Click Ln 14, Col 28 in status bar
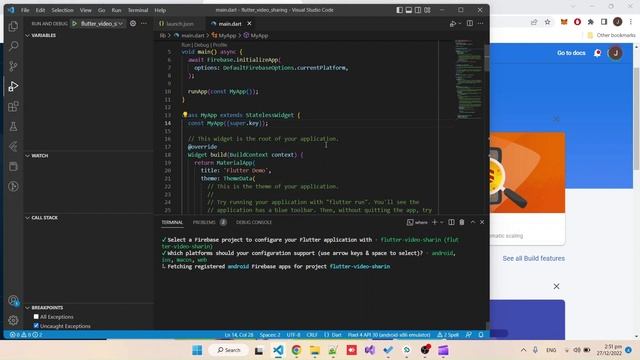 (239, 335)
